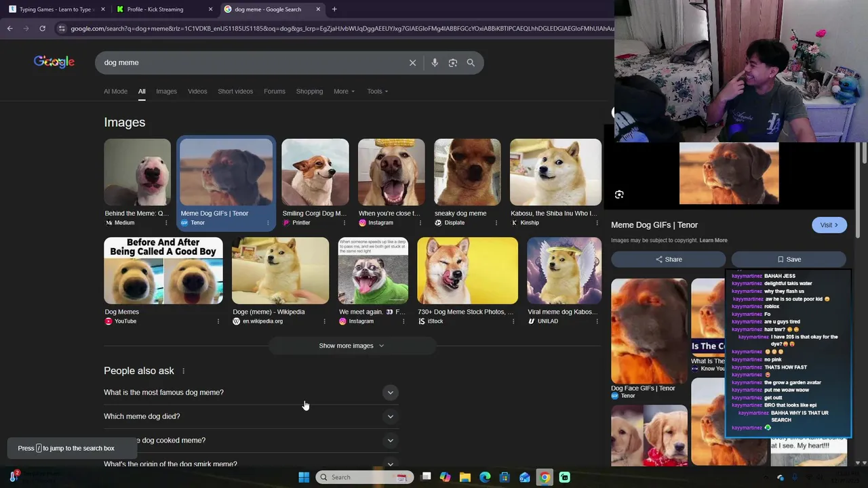Click Windows taskbar Search box
Viewport: 868px width, 488px height.
tap(365, 477)
